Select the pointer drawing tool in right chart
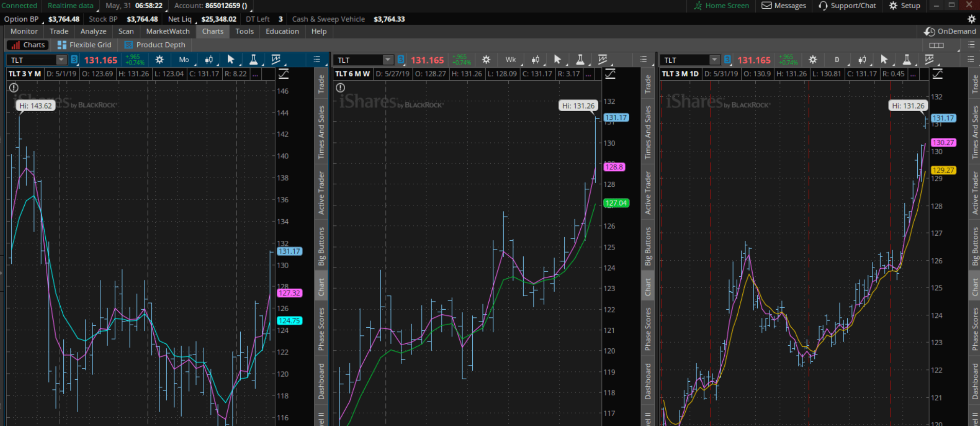This screenshot has height=426, width=980. (884, 60)
